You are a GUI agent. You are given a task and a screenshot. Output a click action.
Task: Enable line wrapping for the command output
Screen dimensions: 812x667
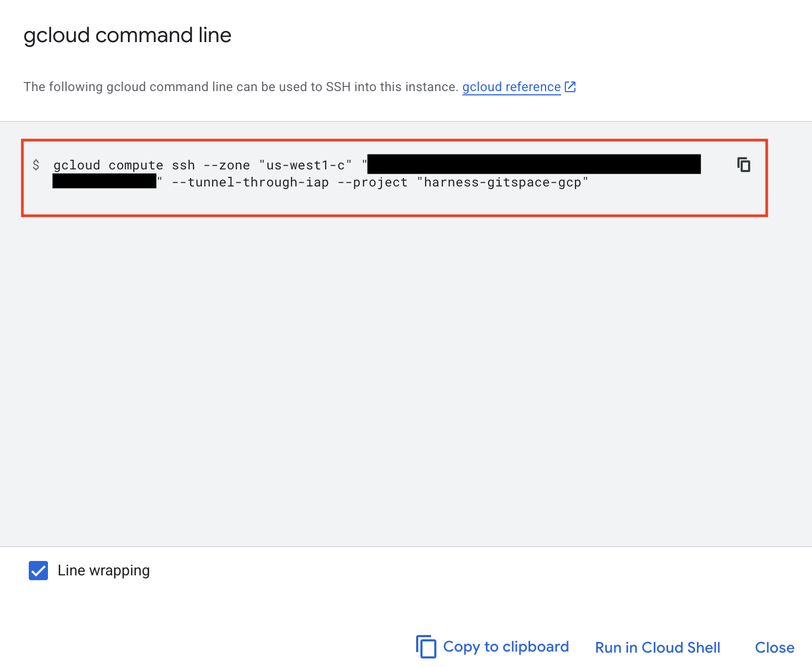click(x=38, y=571)
